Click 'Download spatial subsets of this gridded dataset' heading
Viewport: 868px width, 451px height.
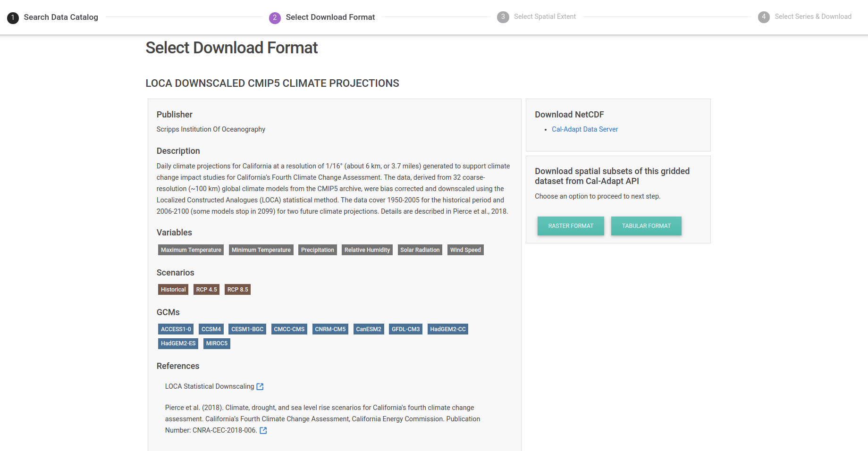[612, 176]
